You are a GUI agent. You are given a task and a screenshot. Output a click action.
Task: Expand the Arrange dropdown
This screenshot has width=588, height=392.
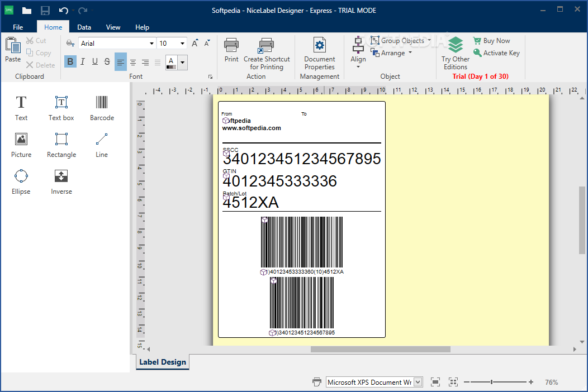point(410,53)
